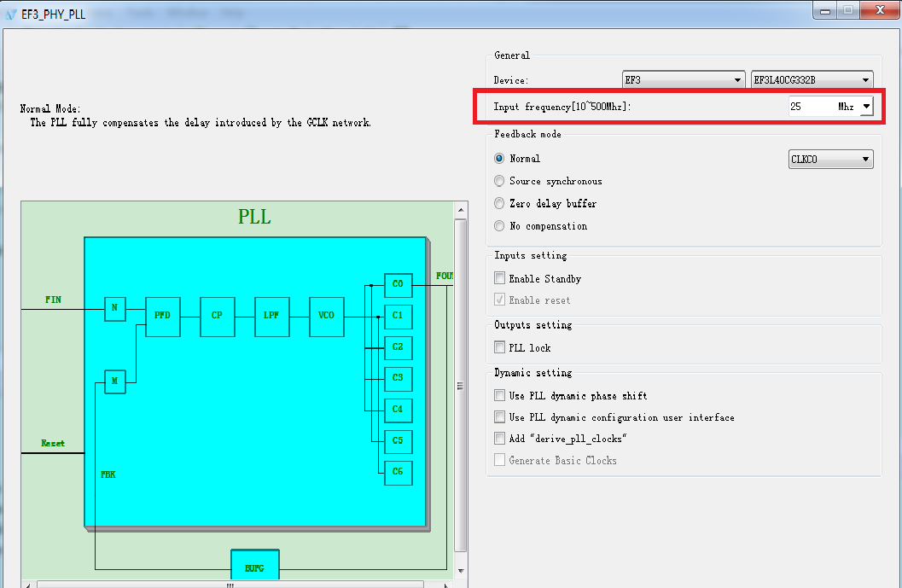Select the C6 output block

coord(398,473)
